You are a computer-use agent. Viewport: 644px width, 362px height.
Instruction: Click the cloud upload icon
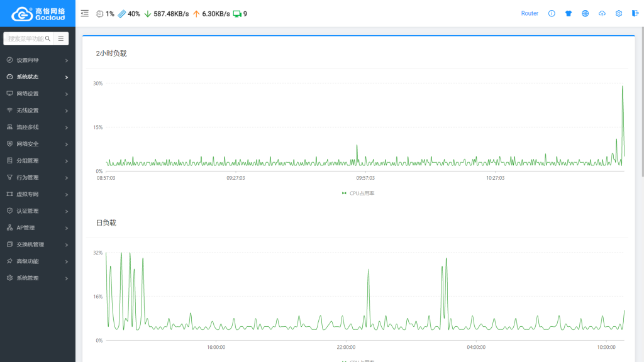pyautogui.click(x=602, y=14)
